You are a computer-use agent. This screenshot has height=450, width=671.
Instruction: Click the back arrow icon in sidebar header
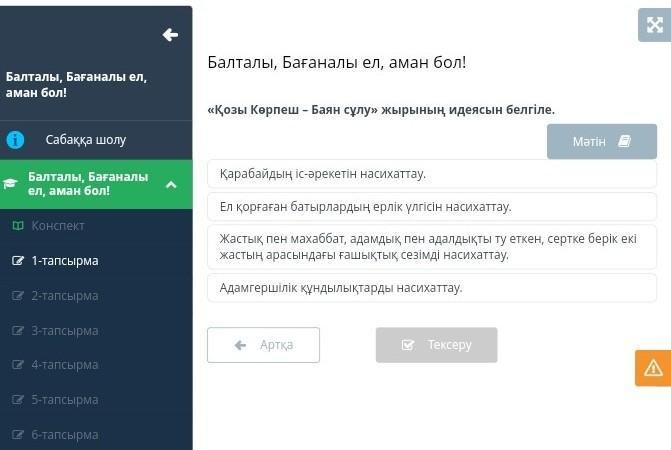170,35
